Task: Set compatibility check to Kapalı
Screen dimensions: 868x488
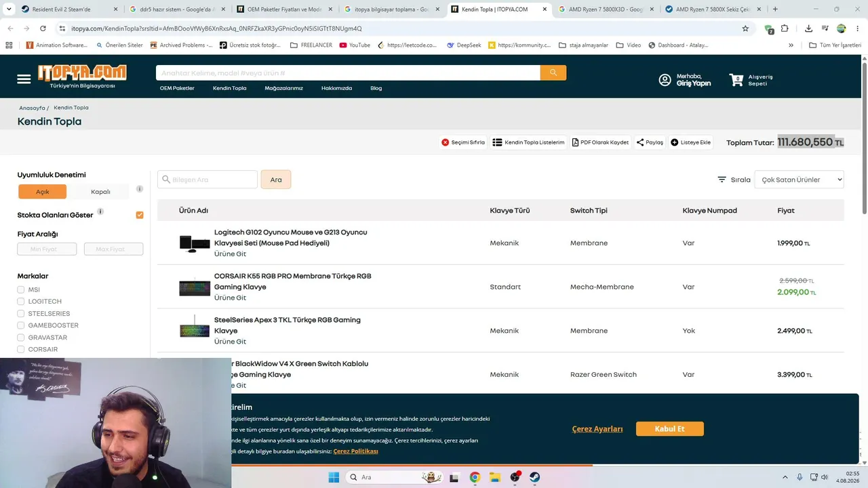Action: (100, 192)
